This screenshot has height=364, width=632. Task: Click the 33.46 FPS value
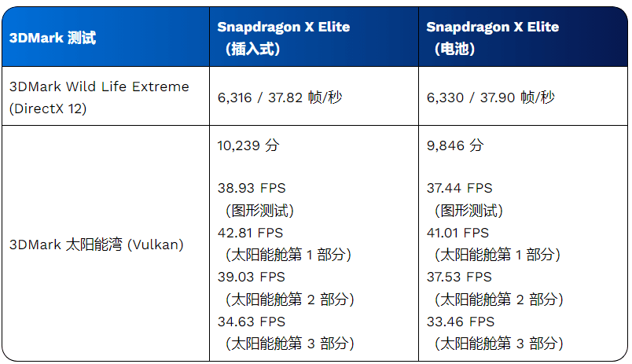[459, 322]
